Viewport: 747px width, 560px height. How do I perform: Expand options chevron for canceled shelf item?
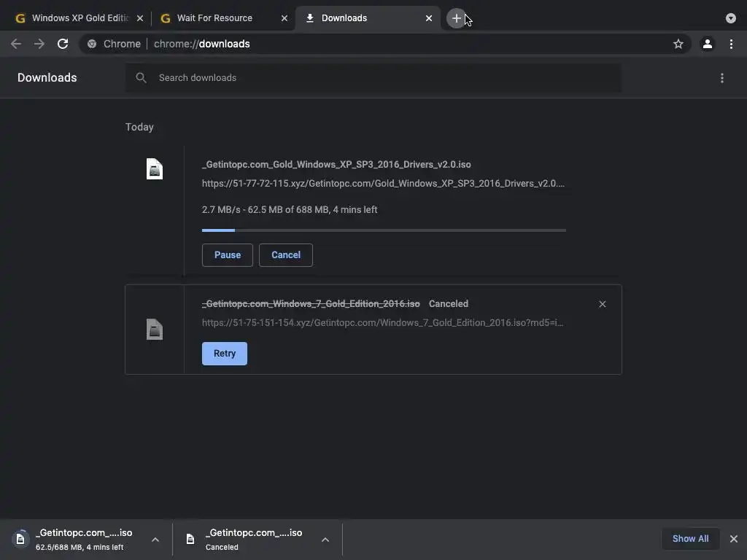point(325,540)
